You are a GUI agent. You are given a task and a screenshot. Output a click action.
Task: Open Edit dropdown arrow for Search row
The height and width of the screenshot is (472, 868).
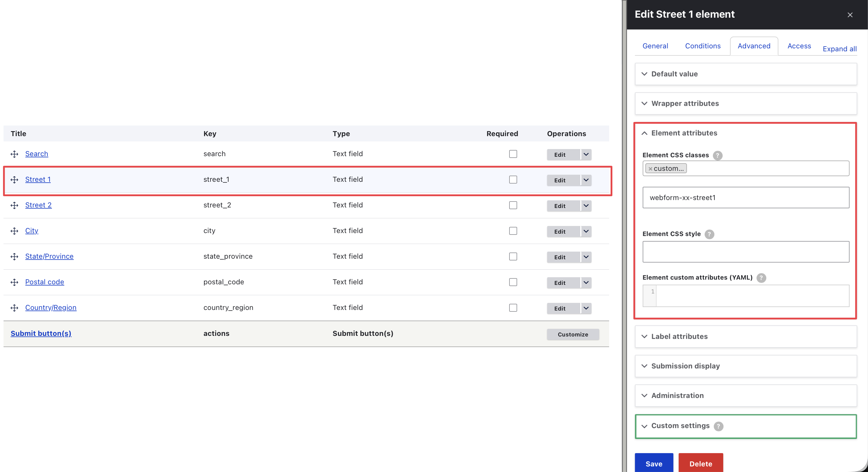point(586,154)
